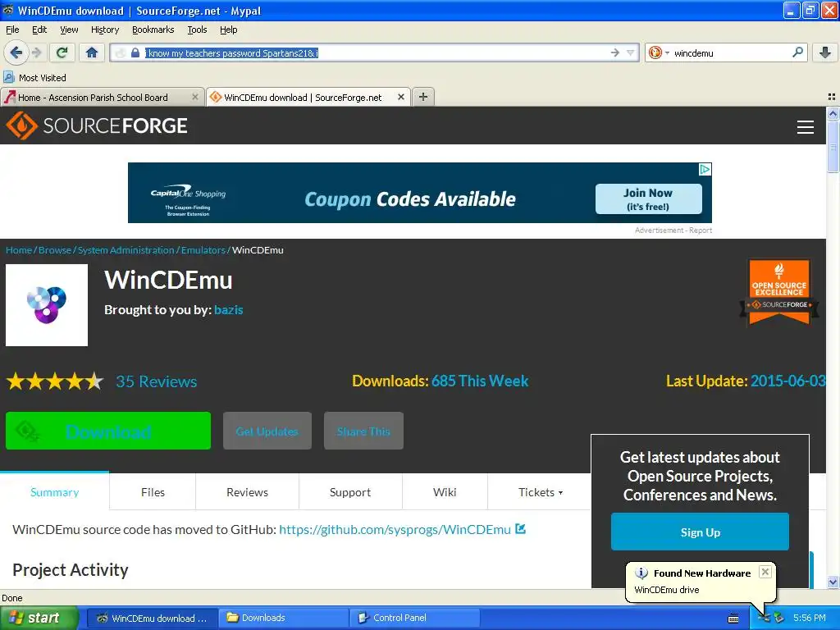Click the new hardware tray icon
The width and height of the screenshot is (840, 630).
tap(765, 618)
